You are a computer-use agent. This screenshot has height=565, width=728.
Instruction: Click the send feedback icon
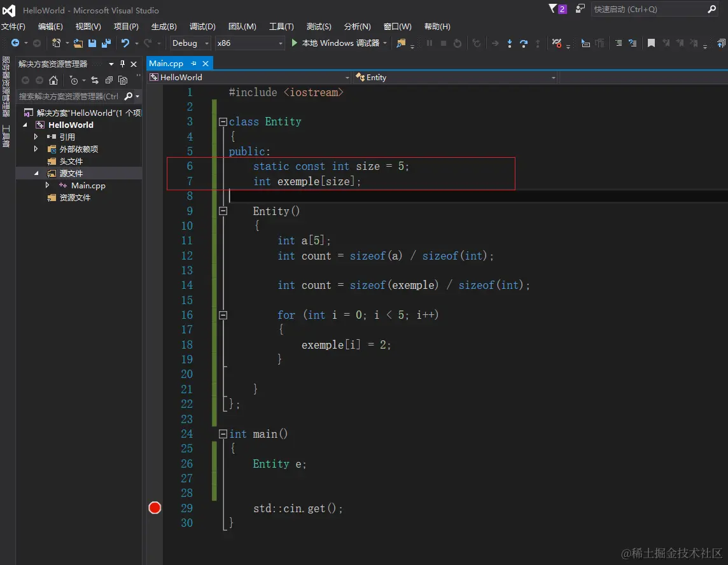pos(580,9)
